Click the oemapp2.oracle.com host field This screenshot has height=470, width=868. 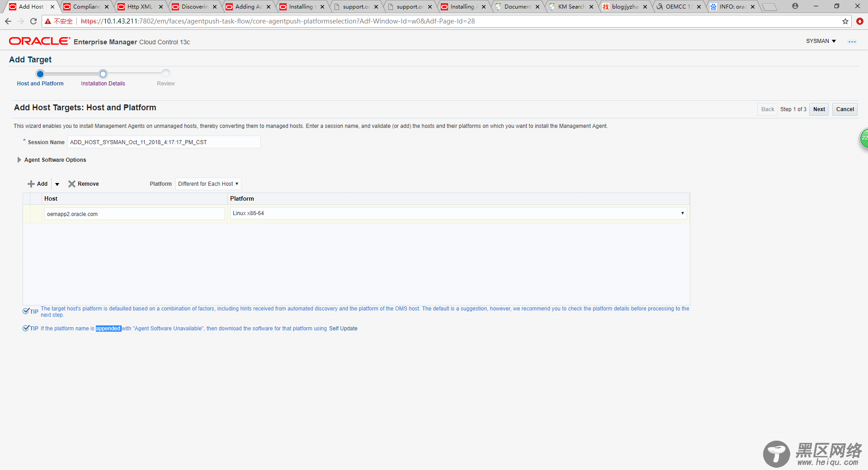pyautogui.click(x=134, y=214)
